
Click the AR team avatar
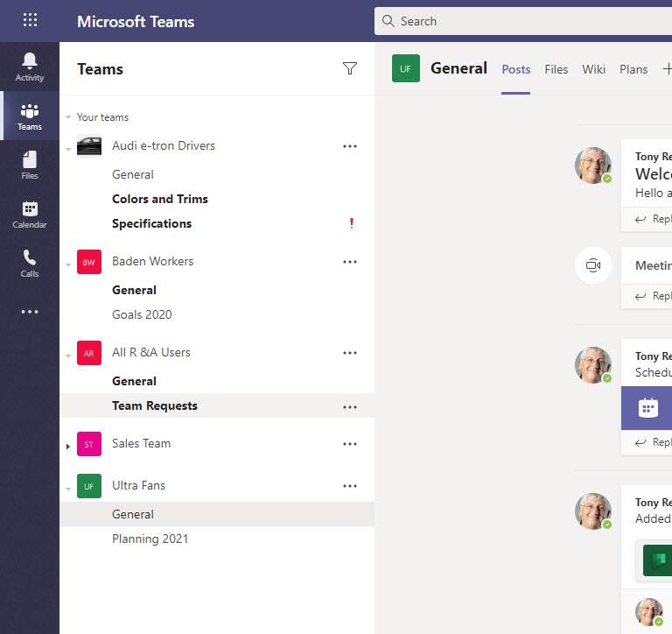tap(89, 353)
